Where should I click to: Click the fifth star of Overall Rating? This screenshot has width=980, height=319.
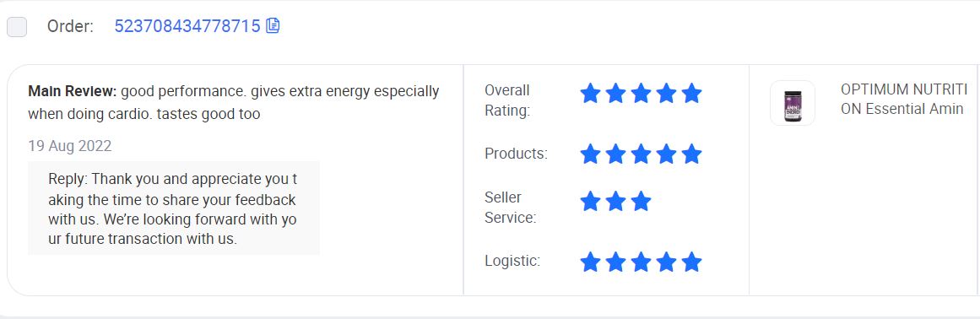[691, 94]
